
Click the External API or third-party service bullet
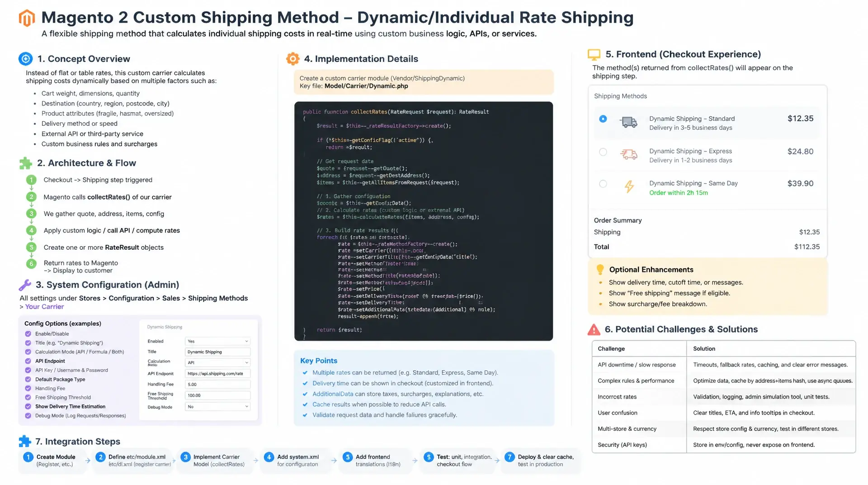click(x=92, y=134)
